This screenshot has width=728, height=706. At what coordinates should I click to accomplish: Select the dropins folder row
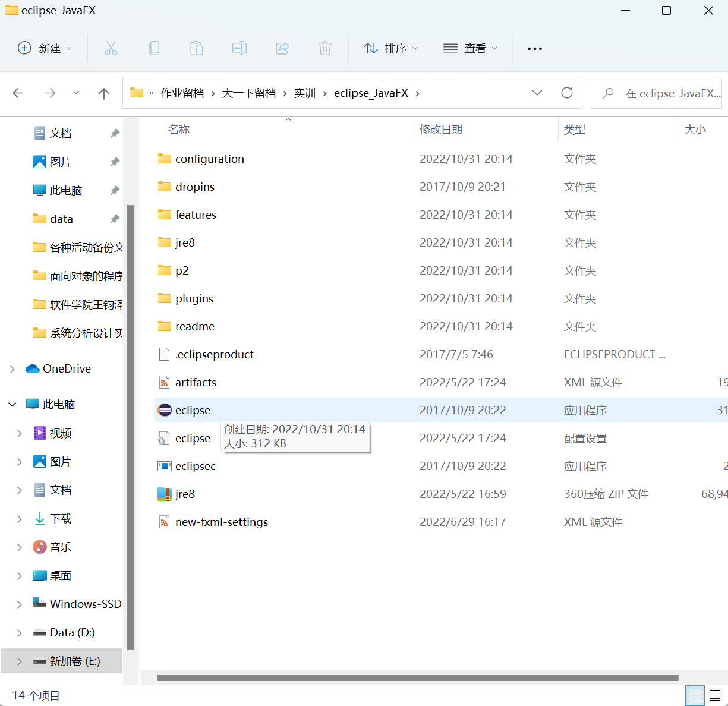coord(440,187)
